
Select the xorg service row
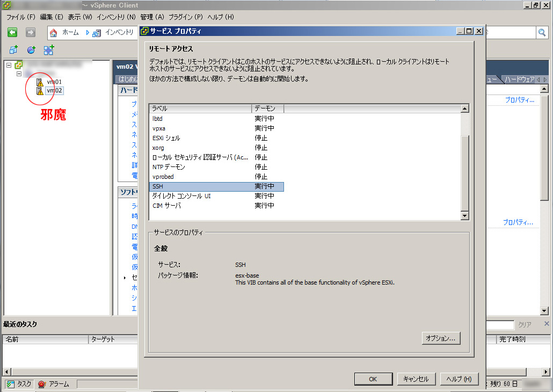tap(216, 148)
